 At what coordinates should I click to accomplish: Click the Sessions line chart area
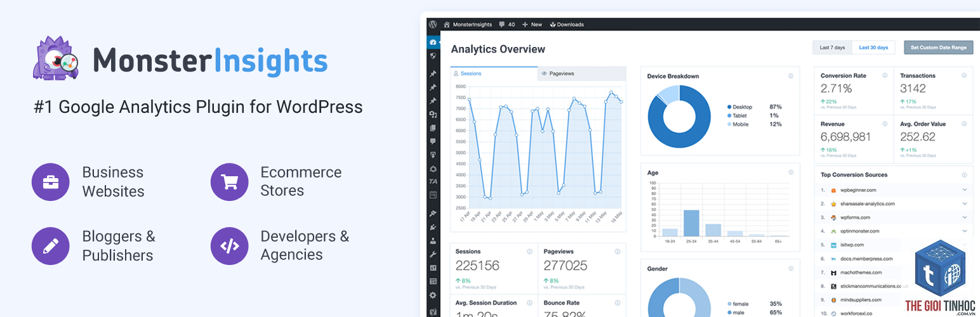545,147
